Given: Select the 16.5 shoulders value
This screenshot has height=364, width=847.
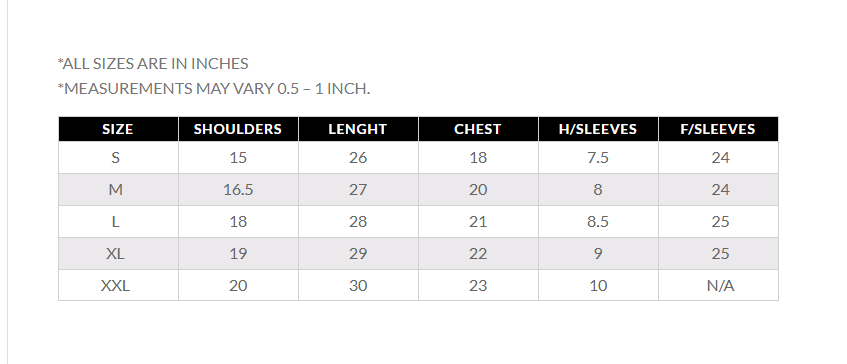Looking at the screenshot, I should click(238, 190).
